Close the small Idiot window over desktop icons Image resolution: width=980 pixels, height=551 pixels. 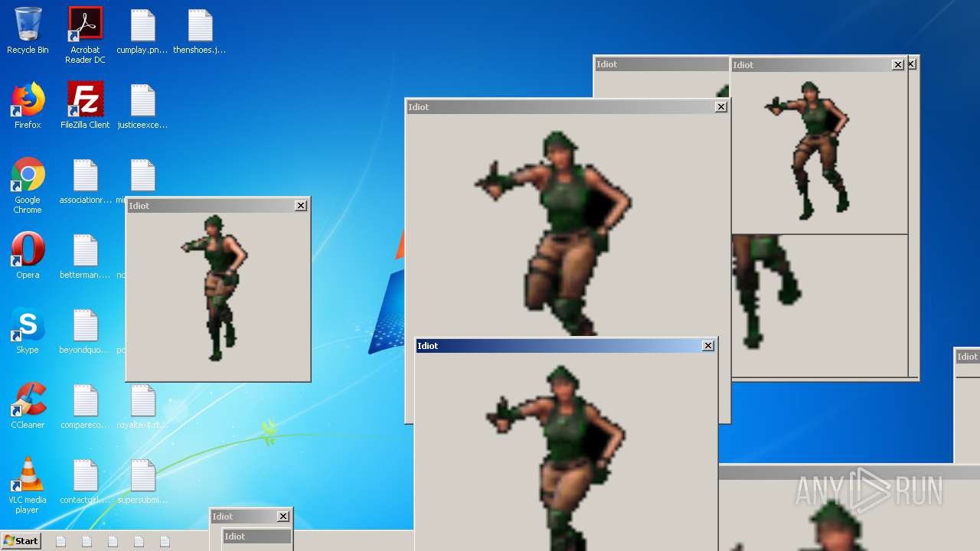click(x=301, y=206)
